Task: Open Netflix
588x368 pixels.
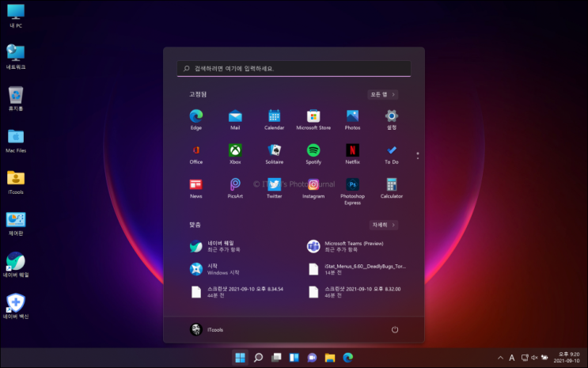Action: tap(352, 154)
